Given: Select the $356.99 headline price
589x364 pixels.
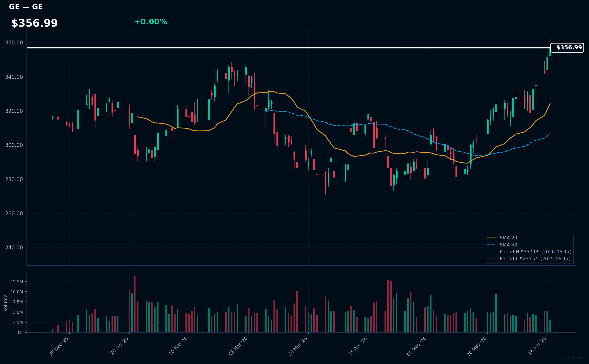Looking at the screenshot, I should tap(35, 23).
